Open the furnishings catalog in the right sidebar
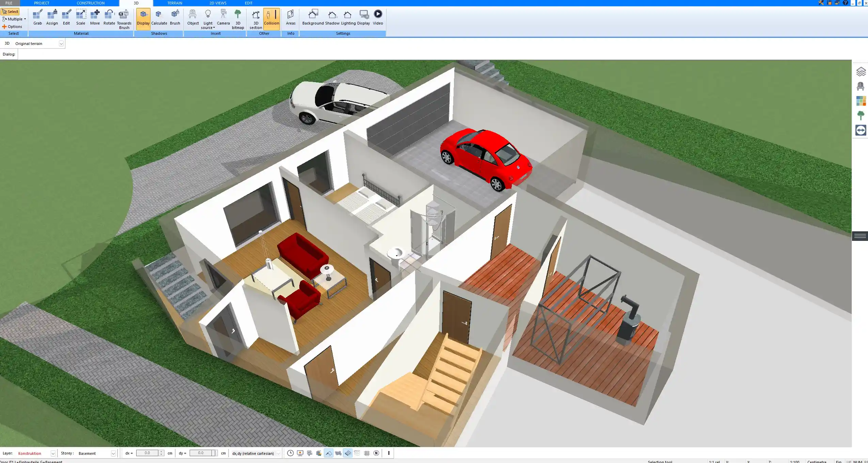 click(861, 86)
